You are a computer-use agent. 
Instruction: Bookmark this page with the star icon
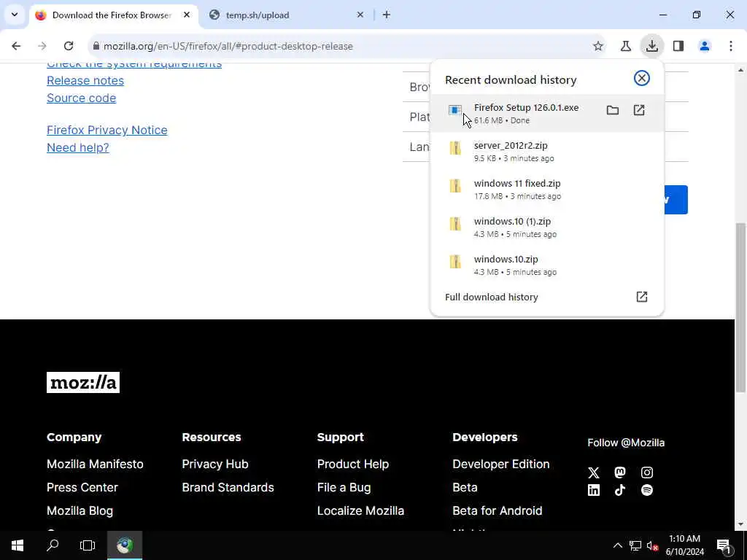click(598, 46)
